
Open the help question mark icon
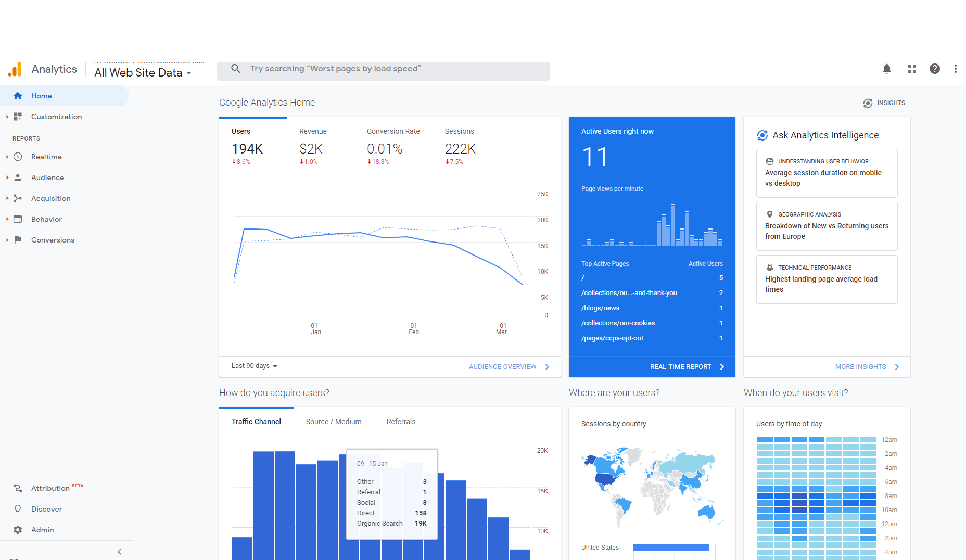[x=935, y=69]
